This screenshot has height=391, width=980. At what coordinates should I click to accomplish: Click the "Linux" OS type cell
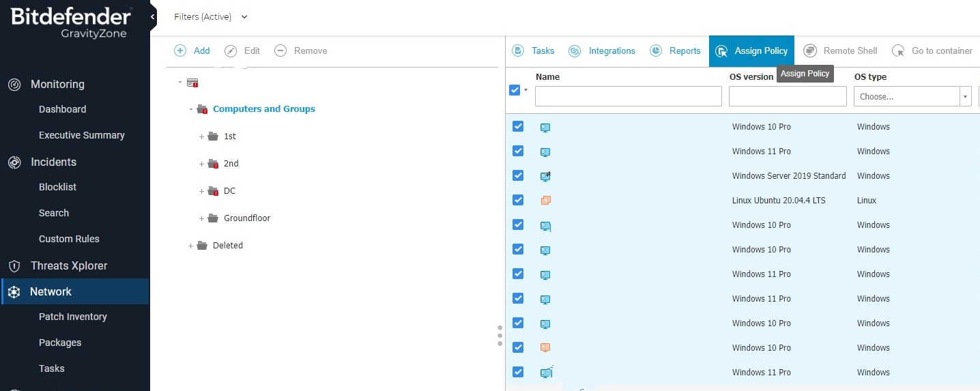pyautogui.click(x=867, y=201)
